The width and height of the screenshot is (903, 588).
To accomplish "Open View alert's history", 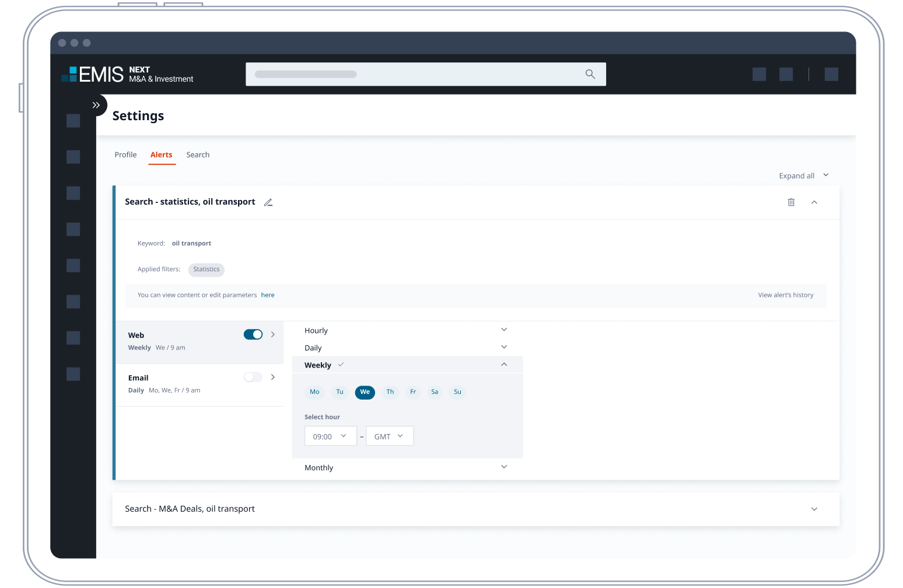I will pos(785,295).
